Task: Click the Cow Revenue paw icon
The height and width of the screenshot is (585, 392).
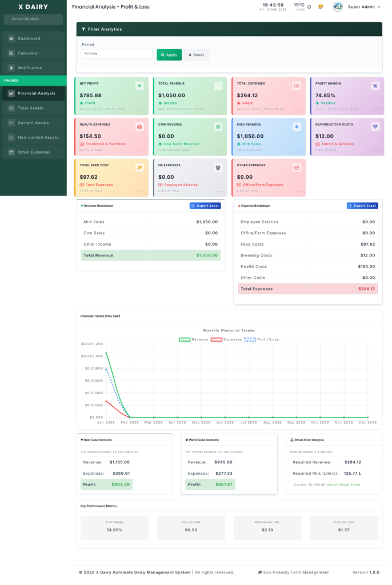Action: (218, 127)
